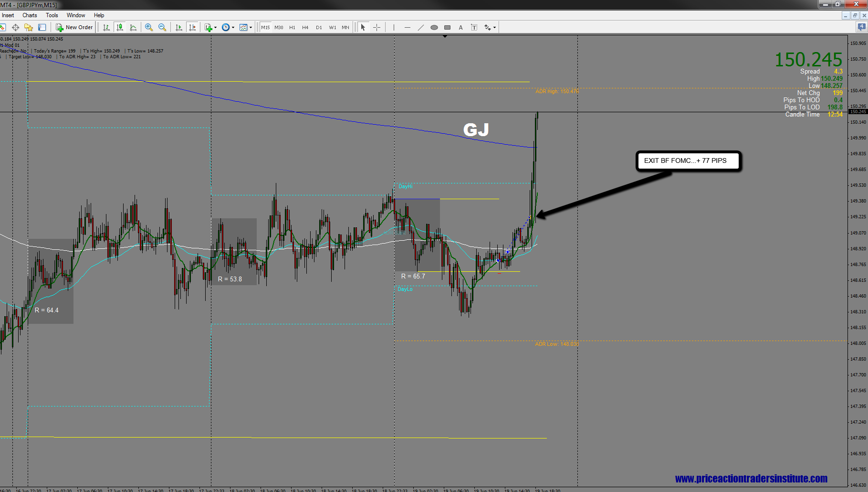Open the Tools menu
Image resolution: width=868 pixels, height=492 pixels.
click(x=52, y=15)
